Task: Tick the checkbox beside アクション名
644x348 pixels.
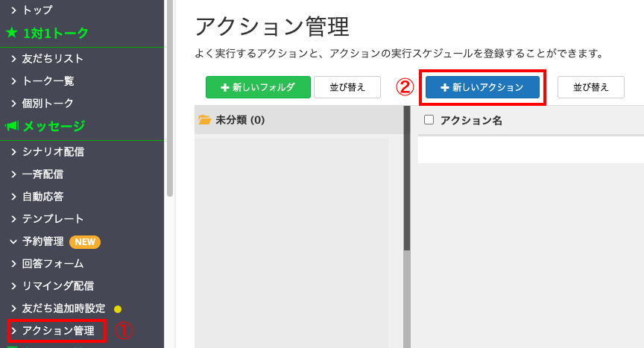Action: (429, 120)
